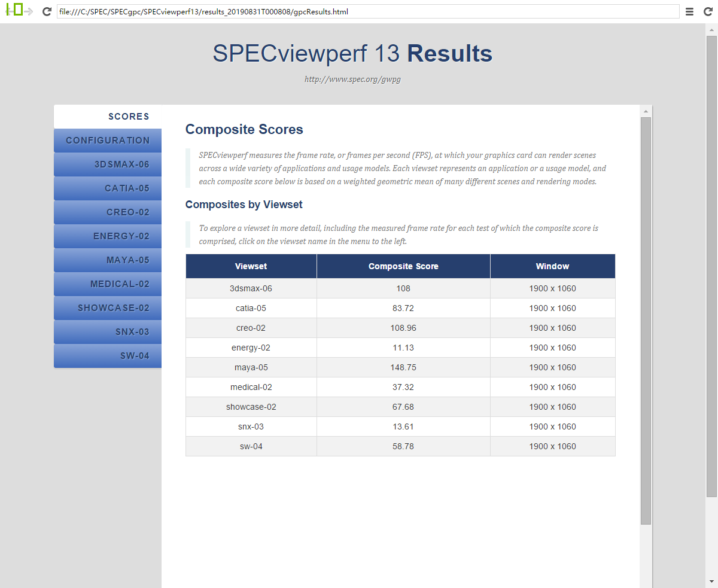
Task: Click the inner results panel scrollbar thumb
Action: (646, 321)
